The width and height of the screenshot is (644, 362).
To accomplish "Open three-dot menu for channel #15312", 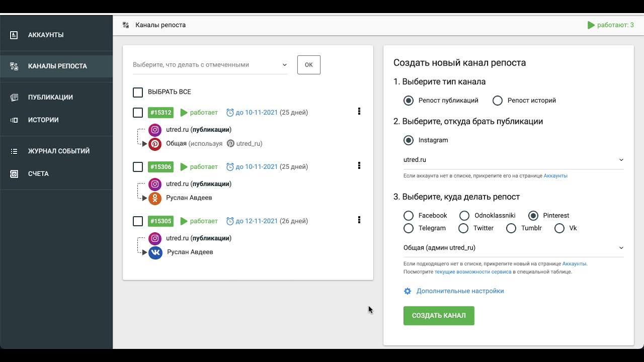I will pyautogui.click(x=359, y=112).
